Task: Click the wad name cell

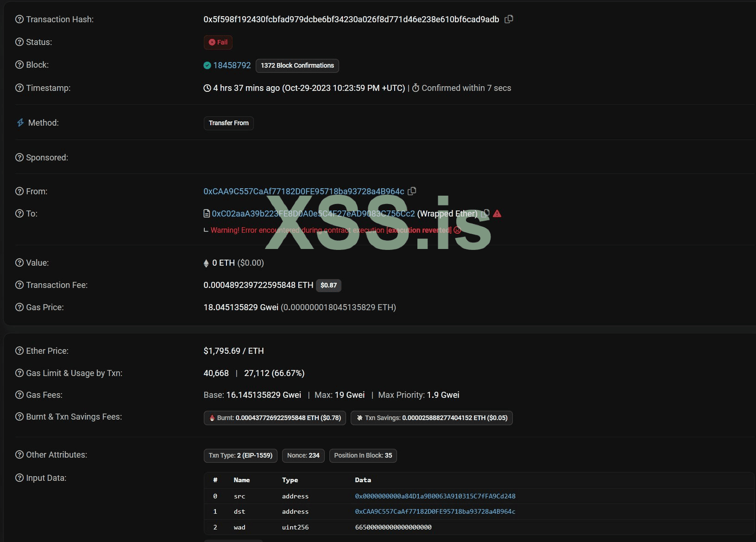Action: 239,527
